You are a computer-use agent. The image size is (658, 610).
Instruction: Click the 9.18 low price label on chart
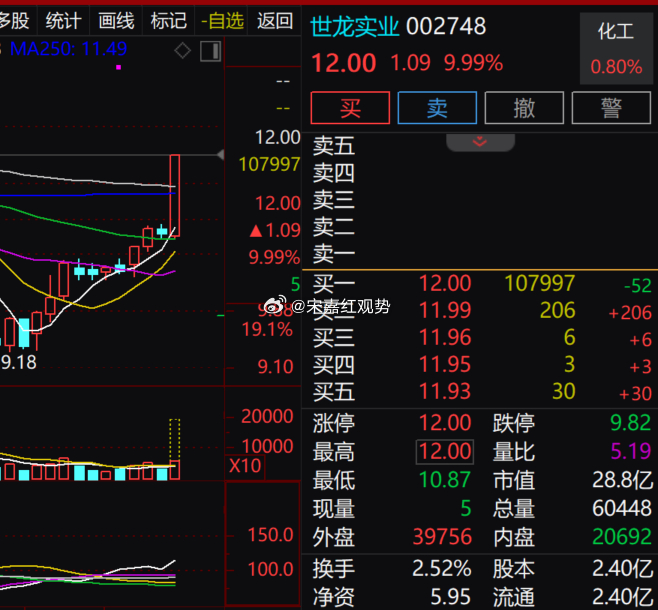click(18, 362)
